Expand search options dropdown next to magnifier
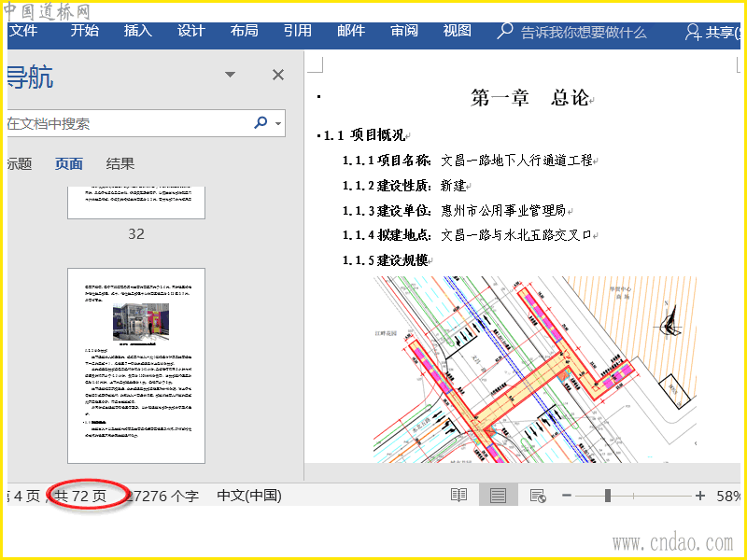Viewport: 747px width, 560px height. point(276,123)
